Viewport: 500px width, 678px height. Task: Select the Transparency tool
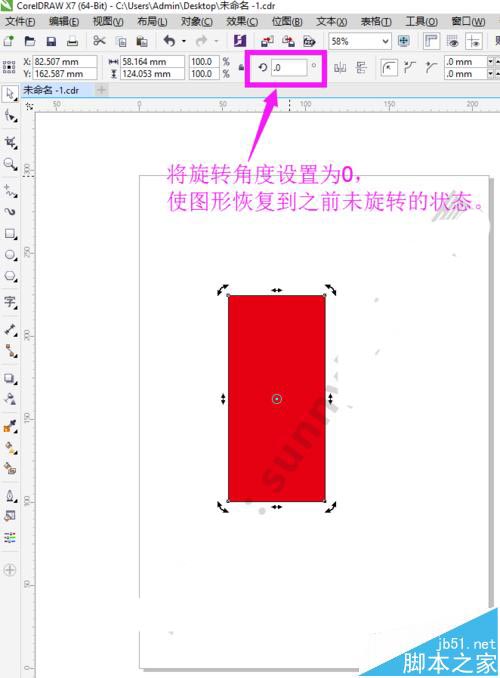pyautogui.click(x=10, y=399)
